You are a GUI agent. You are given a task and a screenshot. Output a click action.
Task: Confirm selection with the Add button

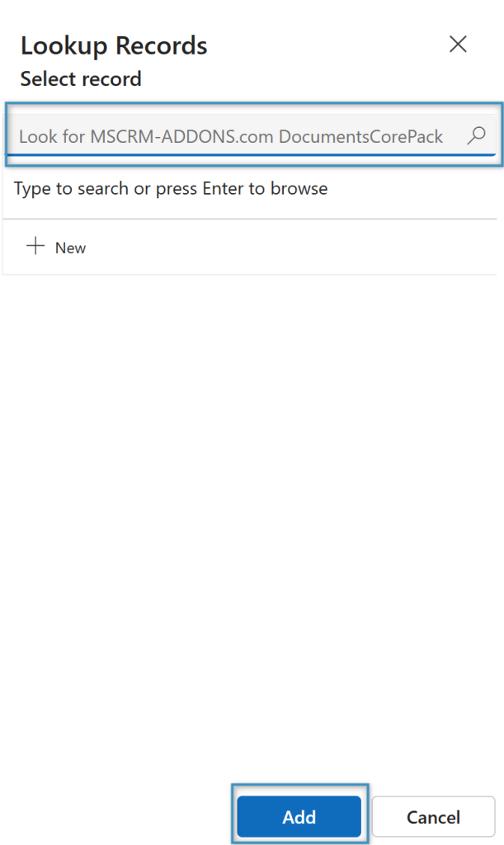tap(299, 817)
